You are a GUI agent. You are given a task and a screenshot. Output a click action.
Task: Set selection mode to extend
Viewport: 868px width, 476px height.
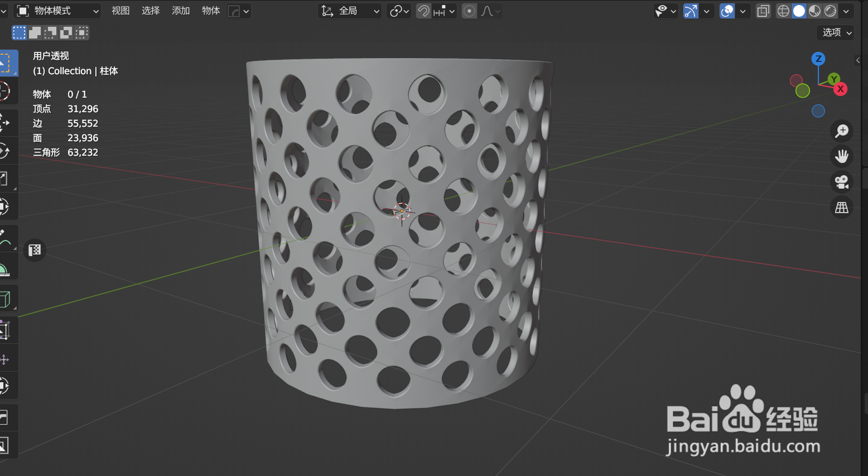click(35, 33)
